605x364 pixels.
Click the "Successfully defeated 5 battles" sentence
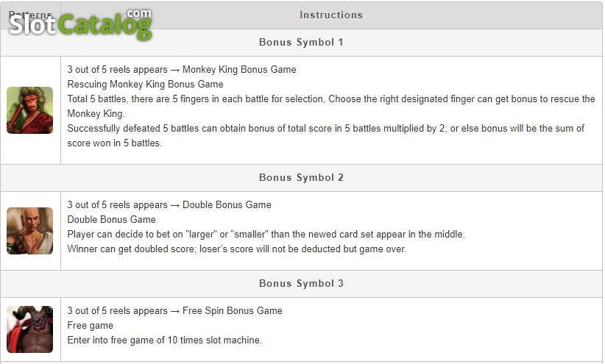click(x=325, y=129)
